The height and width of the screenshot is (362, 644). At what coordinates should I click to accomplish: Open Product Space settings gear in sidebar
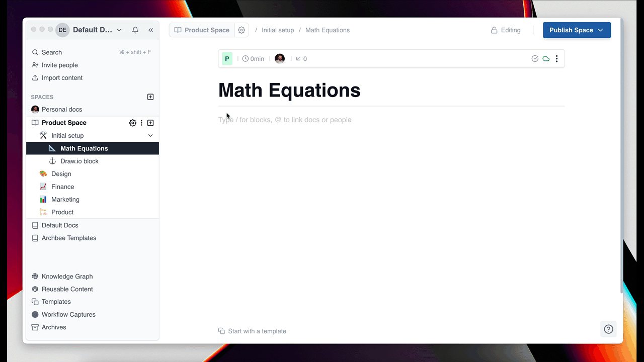[132, 123]
